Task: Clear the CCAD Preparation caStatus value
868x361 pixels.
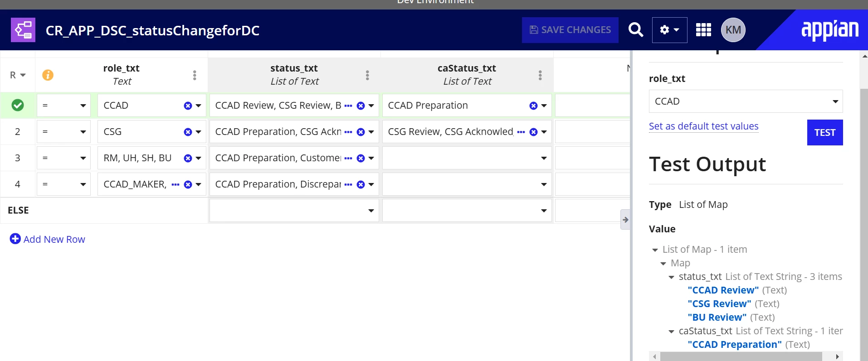Action: [533, 106]
